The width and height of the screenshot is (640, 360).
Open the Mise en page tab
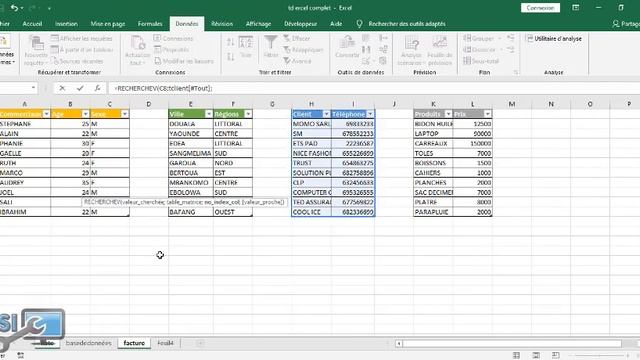[x=108, y=24]
